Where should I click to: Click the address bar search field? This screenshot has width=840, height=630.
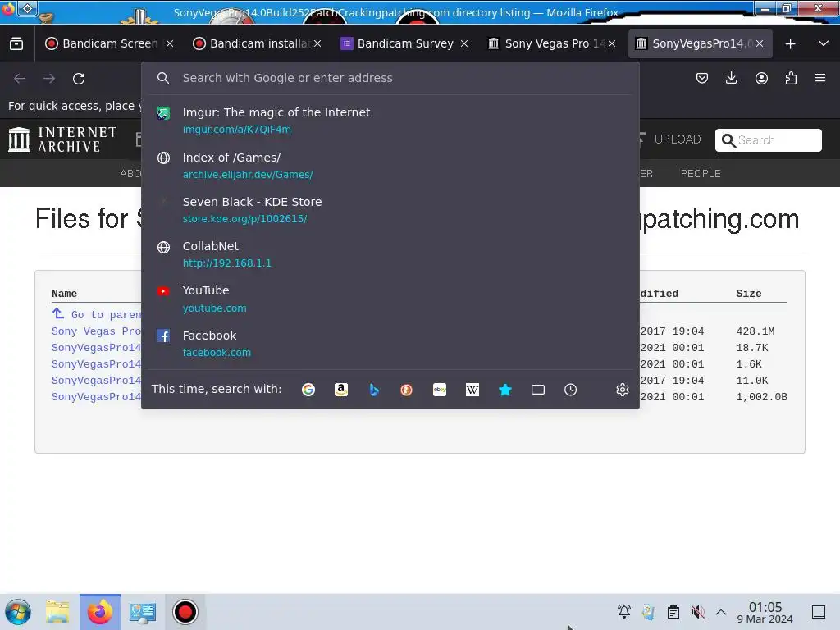tap(390, 78)
